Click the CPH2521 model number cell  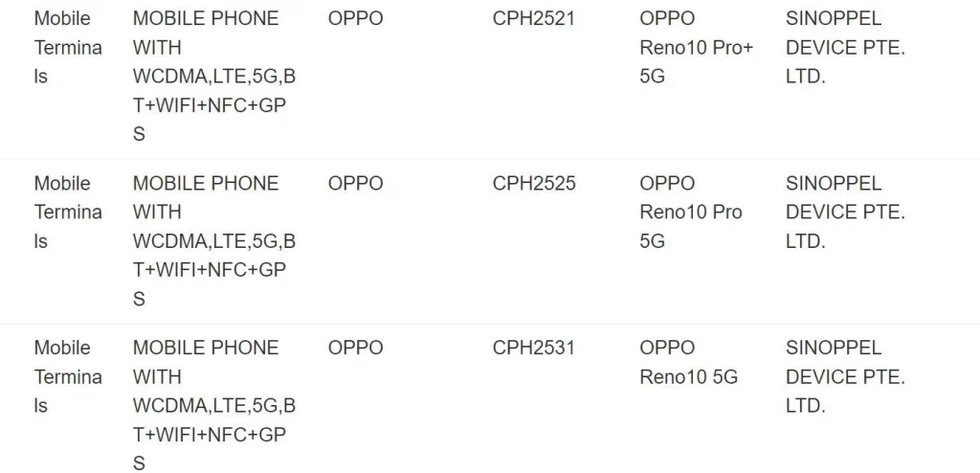(533, 18)
